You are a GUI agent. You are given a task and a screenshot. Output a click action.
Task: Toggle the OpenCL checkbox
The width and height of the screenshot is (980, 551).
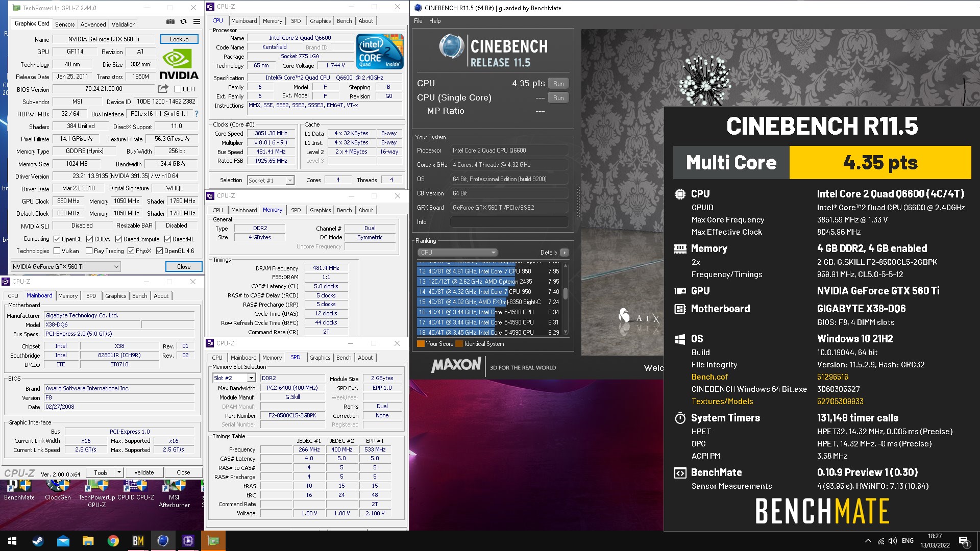[x=57, y=239]
